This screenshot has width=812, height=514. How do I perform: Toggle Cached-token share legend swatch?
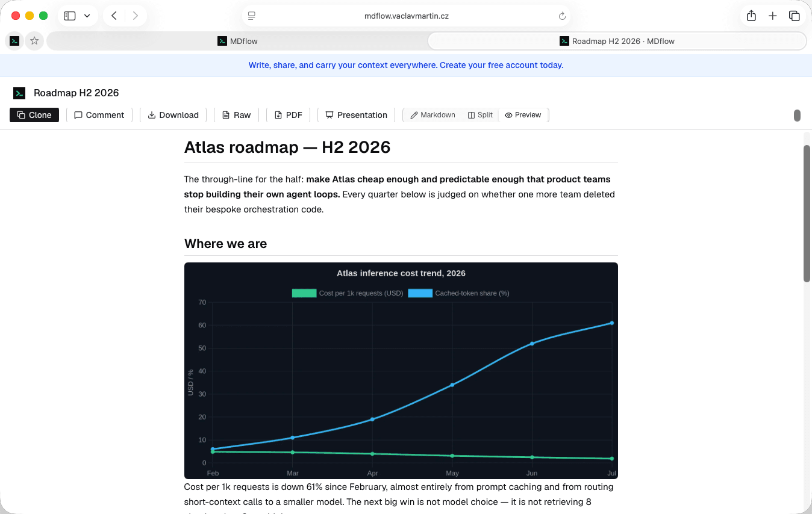(x=420, y=293)
